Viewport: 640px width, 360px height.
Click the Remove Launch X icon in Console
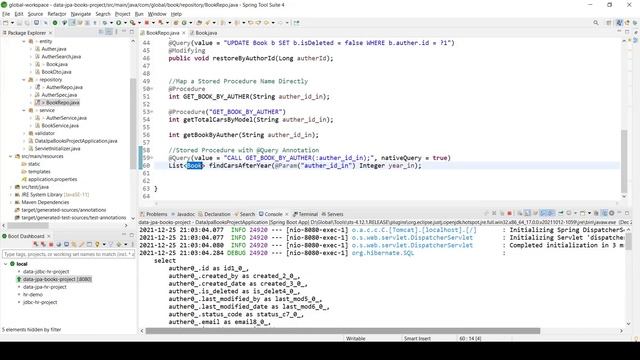click(x=494, y=213)
